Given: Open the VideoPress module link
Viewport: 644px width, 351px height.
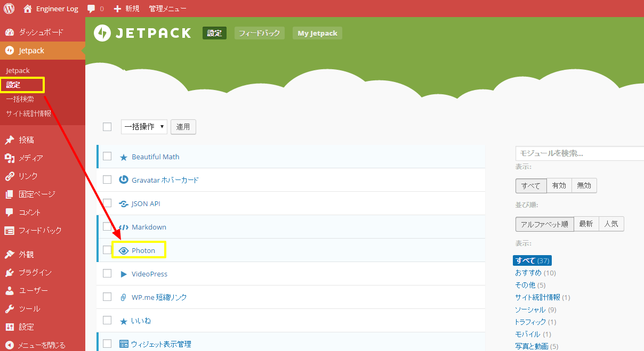Looking at the screenshot, I should [149, 274].
